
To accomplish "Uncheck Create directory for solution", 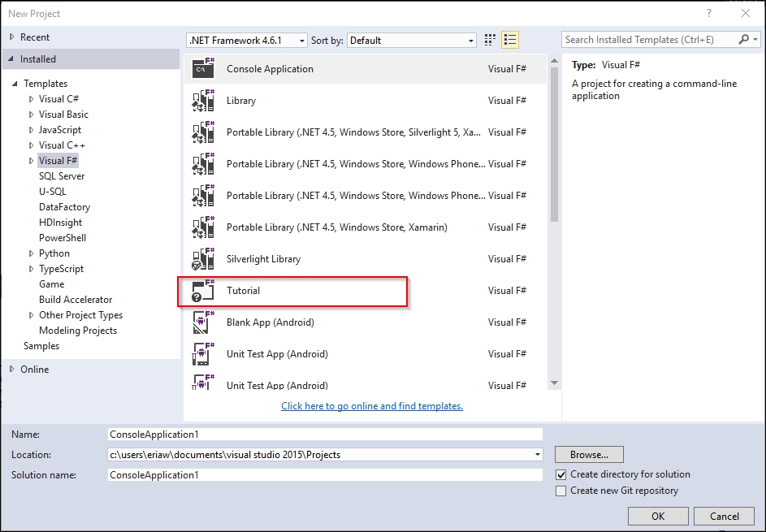I will pos(560,474).
